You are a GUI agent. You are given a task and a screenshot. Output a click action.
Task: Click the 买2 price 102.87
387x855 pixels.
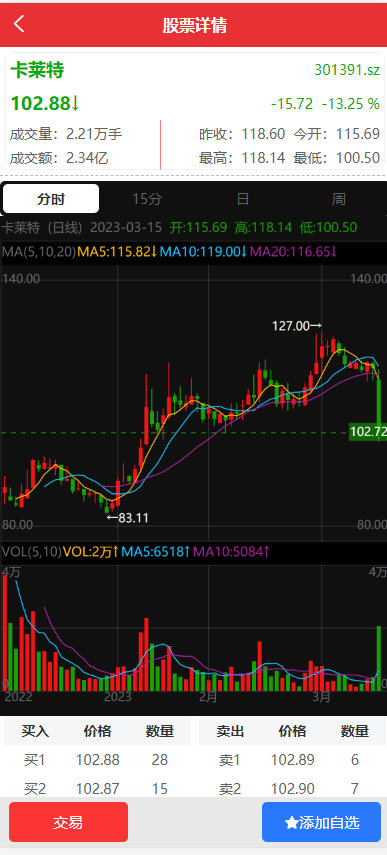pyautogui.click(x=98, y=788)
